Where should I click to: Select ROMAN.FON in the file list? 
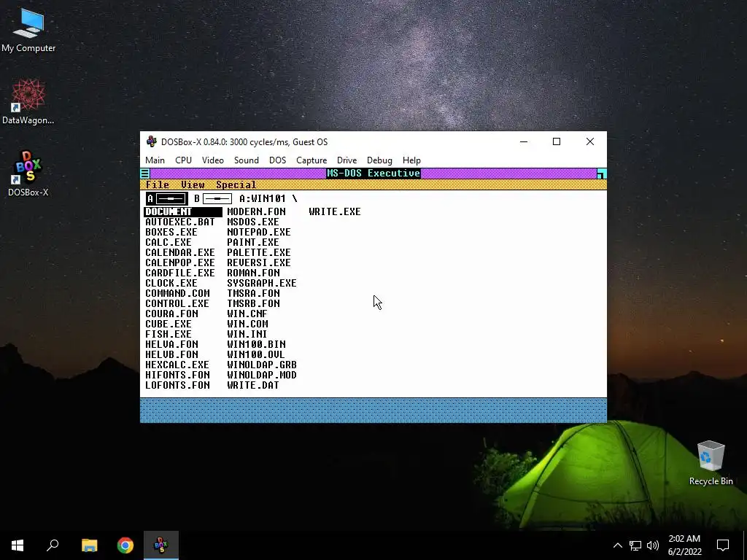click(x=253, y=273)
